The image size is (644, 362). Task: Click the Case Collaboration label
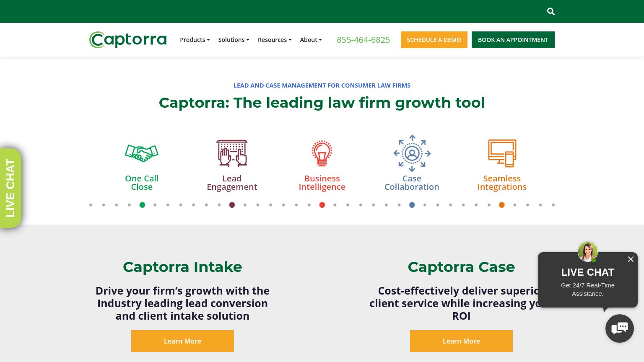(x=412, y=183)
